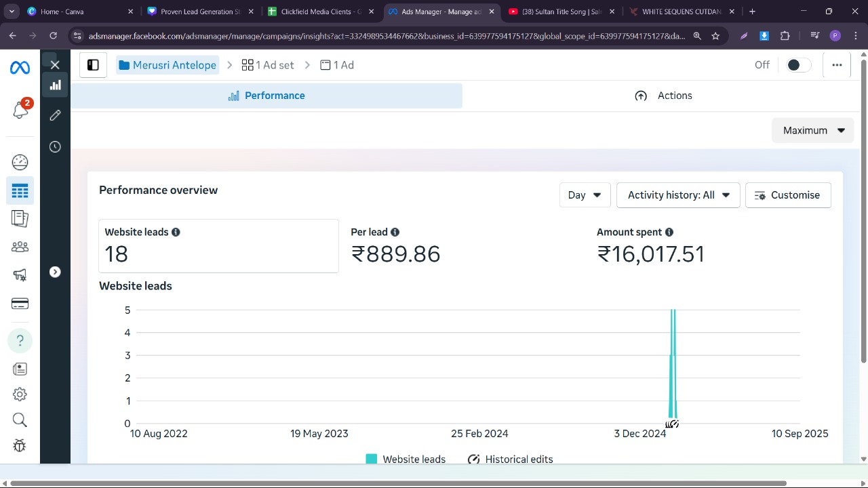
Task: Click the Audiences people icon
Action: pyautogui.click(x=20, y=247)
